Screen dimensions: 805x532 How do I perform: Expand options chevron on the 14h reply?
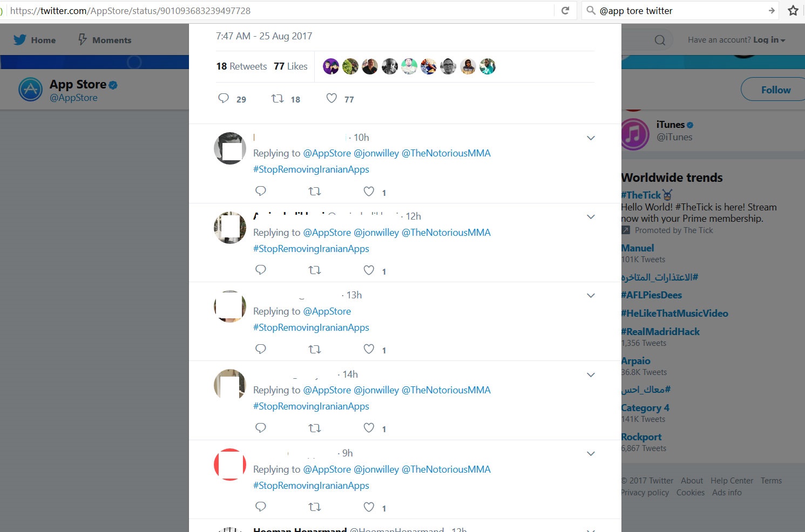tap(591, 375)
